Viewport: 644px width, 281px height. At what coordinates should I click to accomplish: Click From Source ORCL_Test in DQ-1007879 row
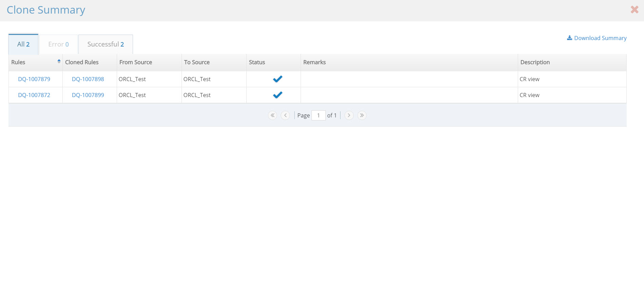132,79
